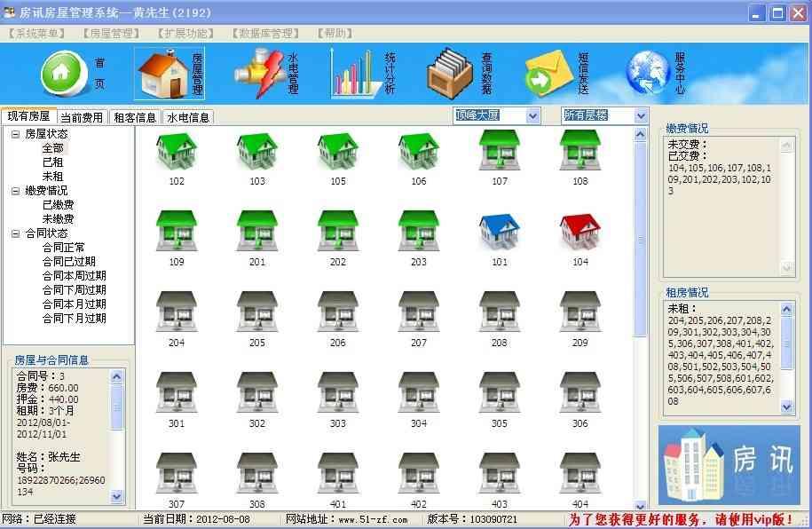The image size is (812, 529).
Task: Open the 顶峰大厦 building dropdown
Action: pyautogui.click(x=533, y=116)
